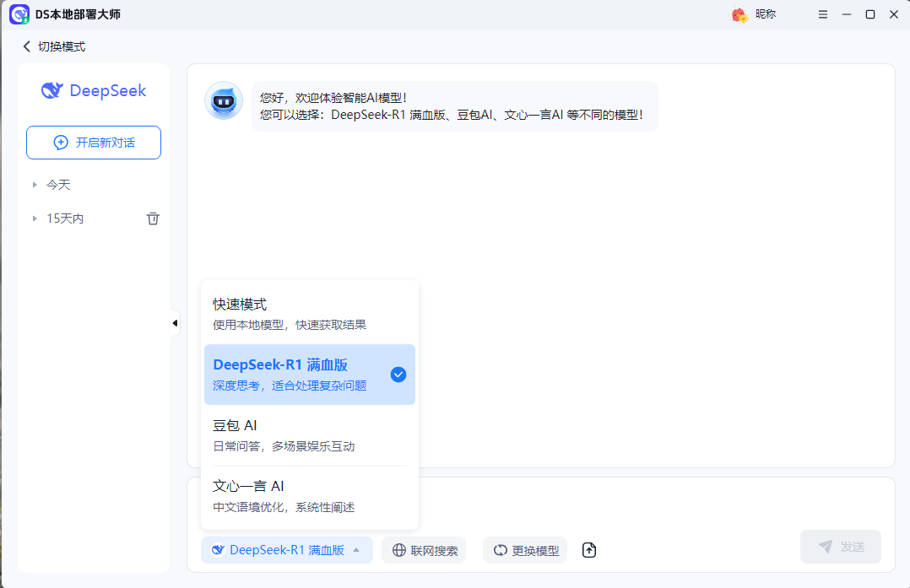Expand the 15天内 conversation group
The image size is (910, 588).
click(35, 218)
